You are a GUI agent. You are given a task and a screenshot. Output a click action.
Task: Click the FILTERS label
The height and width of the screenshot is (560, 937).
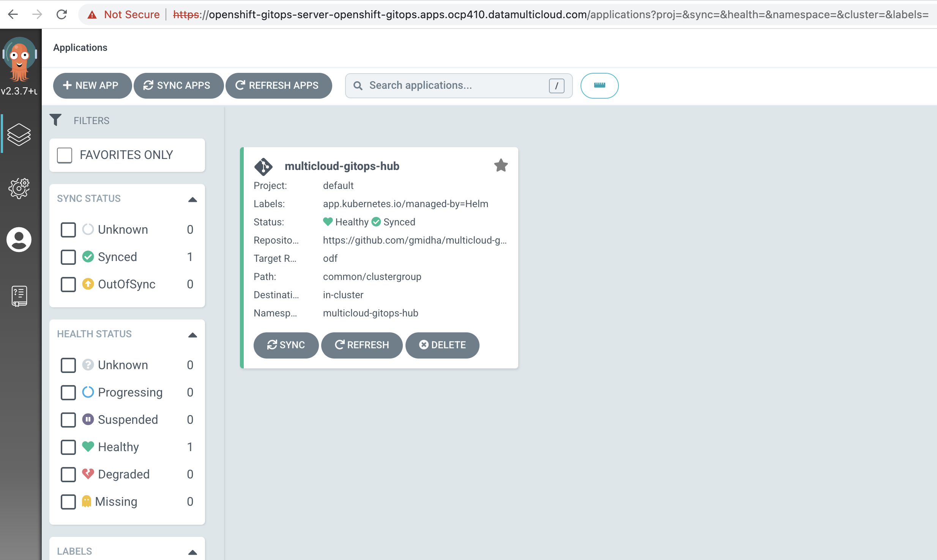91,121
